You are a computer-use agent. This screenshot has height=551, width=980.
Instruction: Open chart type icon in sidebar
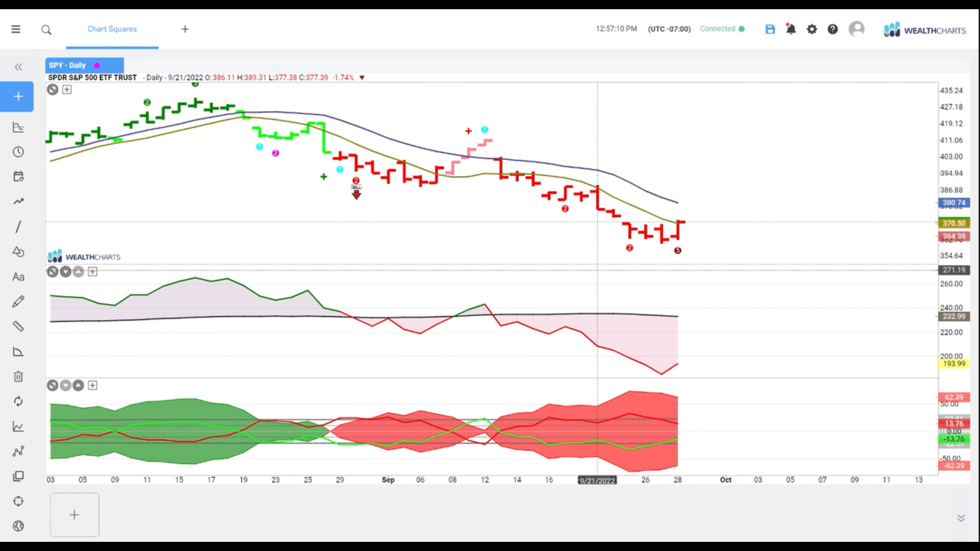tap(18, 127)
